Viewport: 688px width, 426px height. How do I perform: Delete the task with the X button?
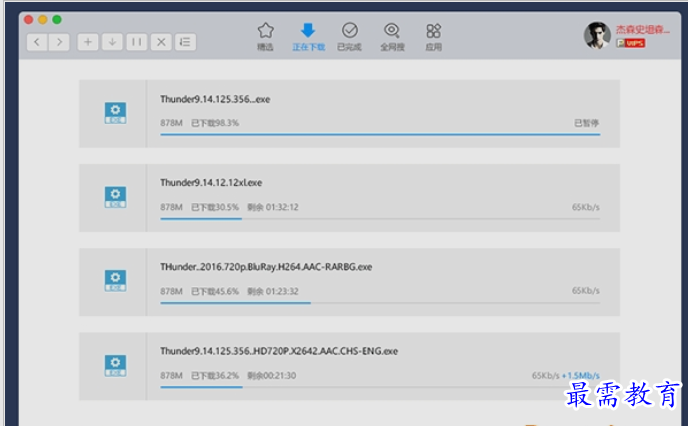tap(161, 42)
